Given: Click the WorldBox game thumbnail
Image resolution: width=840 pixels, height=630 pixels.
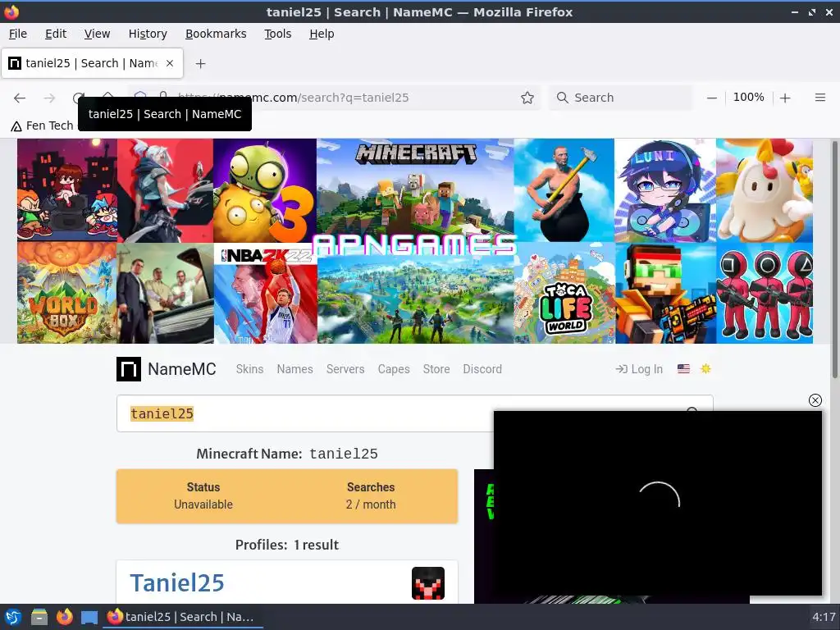Looking at the screenshot, I should (67, 293).
